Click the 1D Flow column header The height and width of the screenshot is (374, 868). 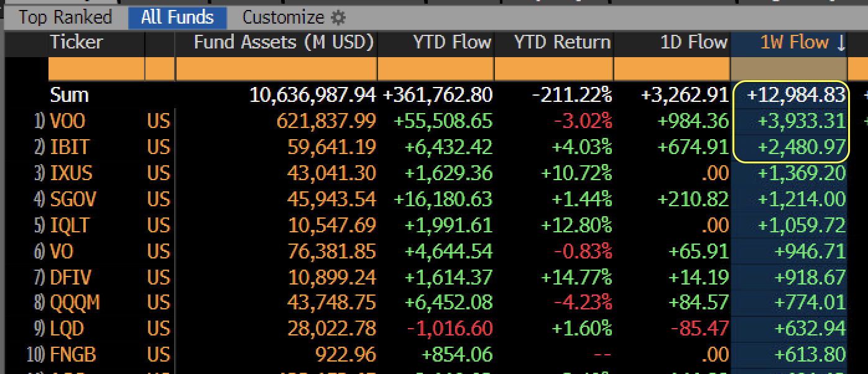(x=693, y=43)
